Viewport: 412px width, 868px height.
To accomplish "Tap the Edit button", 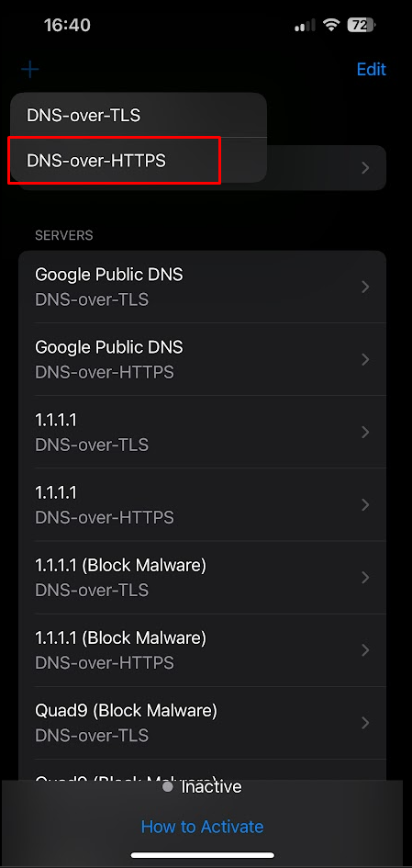I will click(x=371, y=69).
